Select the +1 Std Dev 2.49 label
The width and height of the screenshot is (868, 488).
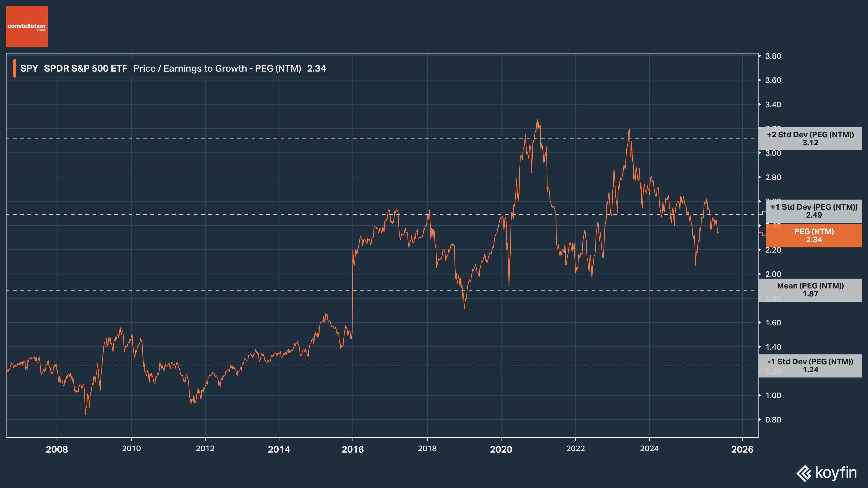tap(814, 211)
